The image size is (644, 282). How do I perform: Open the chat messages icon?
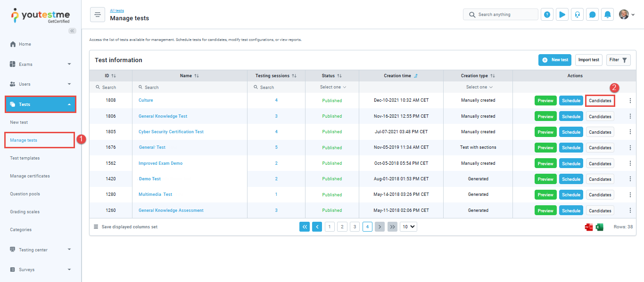[593, 15]
